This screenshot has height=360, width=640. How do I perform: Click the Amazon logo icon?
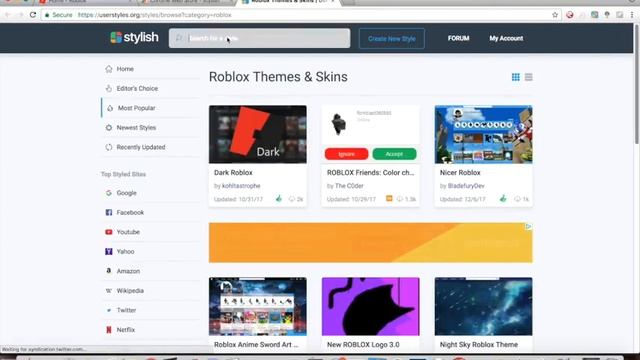(x=109, y=271)
